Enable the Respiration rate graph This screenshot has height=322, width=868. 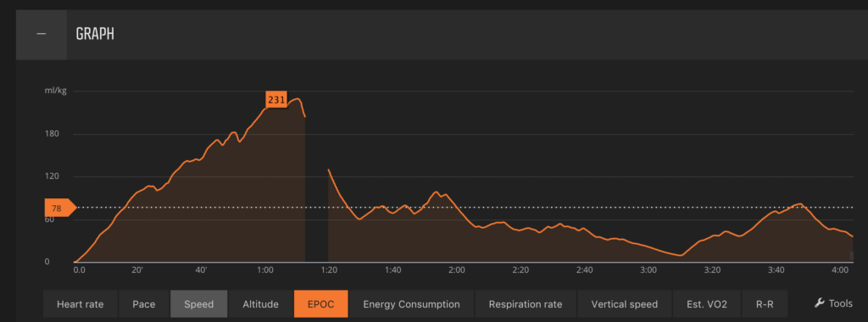526,303
